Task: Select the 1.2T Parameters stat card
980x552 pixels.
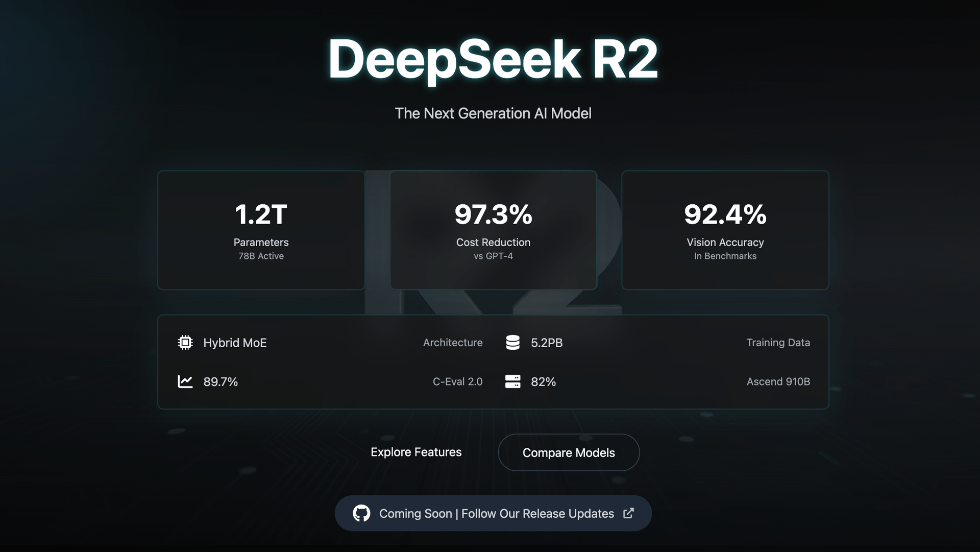Action: (x=261, y=230)
